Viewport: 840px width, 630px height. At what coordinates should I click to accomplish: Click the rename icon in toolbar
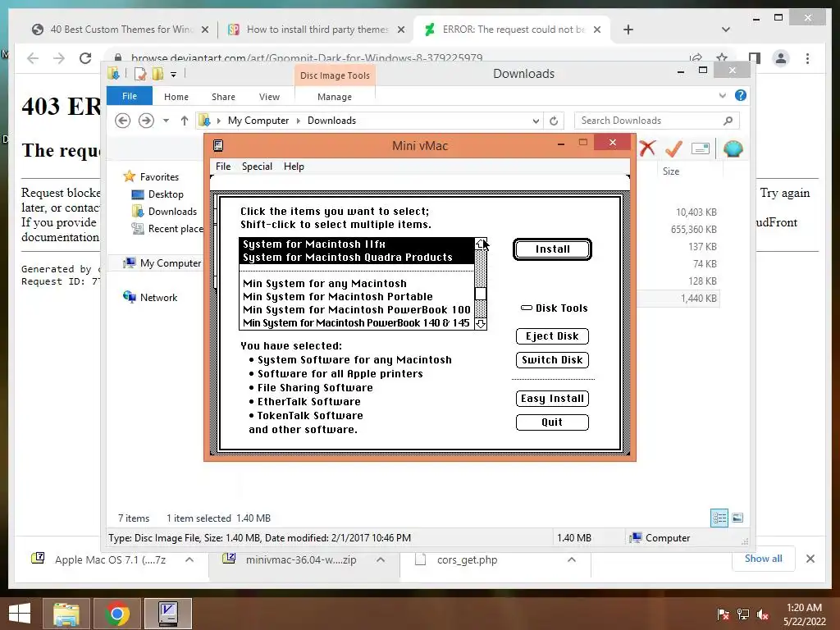click(701, 148)
